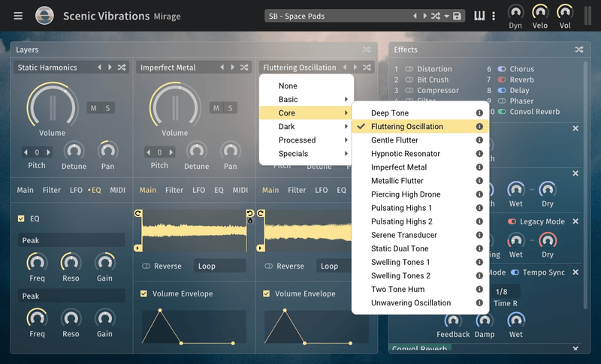Choose None in the sample category menu
Viewport: 601px width, 364px height.
pyautogui.click(x=288, y=86)
